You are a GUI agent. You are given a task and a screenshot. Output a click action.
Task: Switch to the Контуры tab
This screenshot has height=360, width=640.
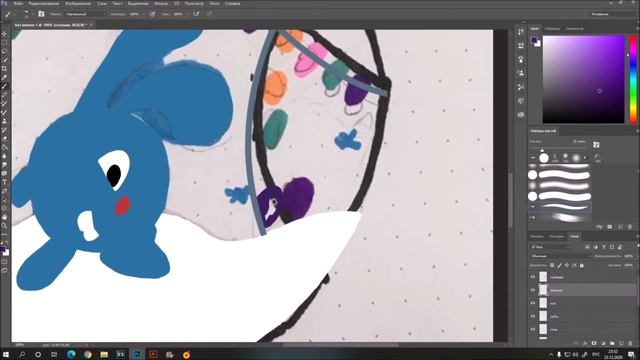tap(556, 236)
